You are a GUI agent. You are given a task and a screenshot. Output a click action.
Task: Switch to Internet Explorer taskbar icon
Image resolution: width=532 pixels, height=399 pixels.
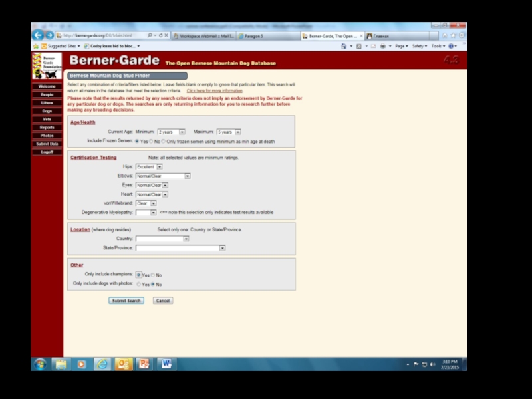click(x=102, y=364)
